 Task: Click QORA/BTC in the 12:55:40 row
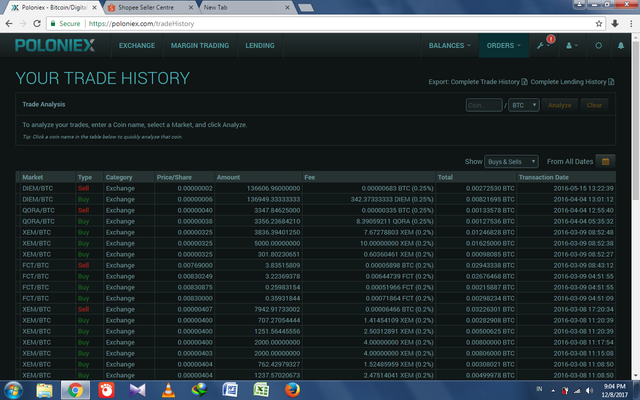38,210
